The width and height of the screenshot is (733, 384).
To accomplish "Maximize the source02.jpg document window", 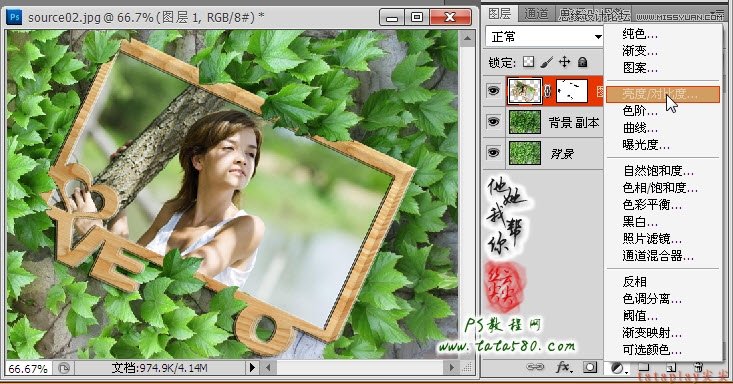I will coord(417,17).
